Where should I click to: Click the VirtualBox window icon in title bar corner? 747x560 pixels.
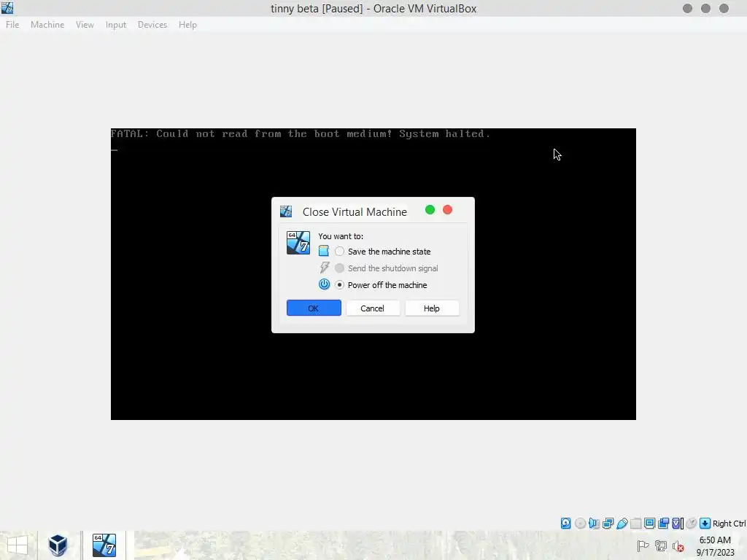pyautogui.click(x=7, y=7)
